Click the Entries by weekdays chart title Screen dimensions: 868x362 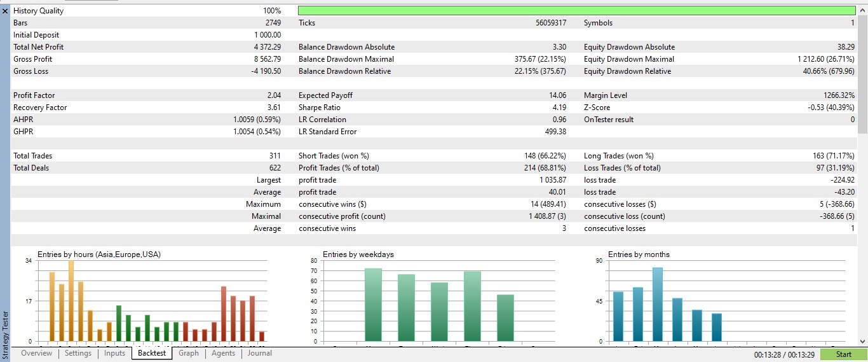(x=358, y=254)
